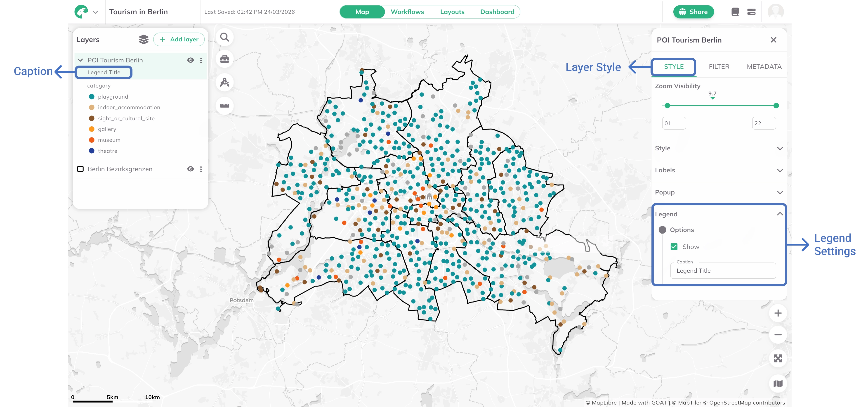
Task: Select the measure ruler tool
Action: click(x=224, y=106)
